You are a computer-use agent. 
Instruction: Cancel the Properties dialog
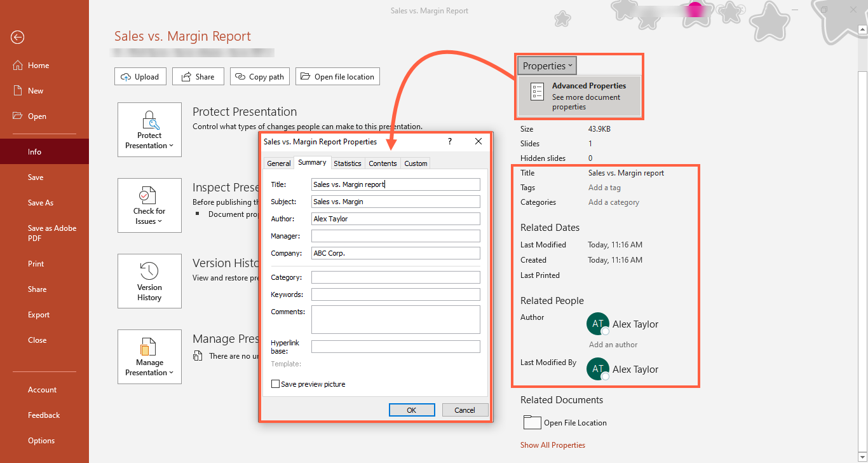coord(465,410)
